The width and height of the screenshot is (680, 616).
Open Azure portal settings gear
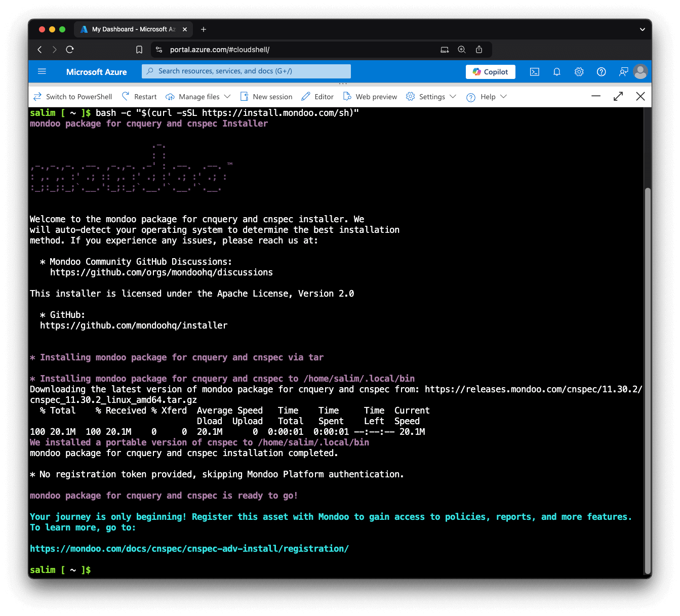click(x=579, y=71)
